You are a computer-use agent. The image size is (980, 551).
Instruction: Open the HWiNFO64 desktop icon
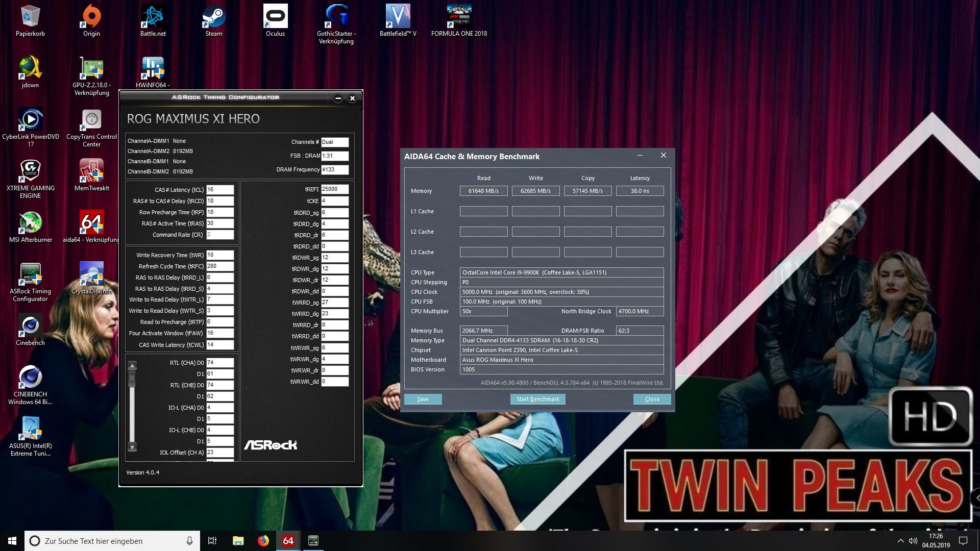153,72
